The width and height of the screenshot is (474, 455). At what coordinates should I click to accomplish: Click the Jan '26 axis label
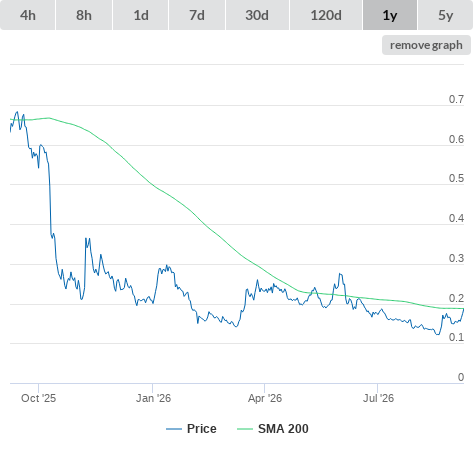coord(153,398)
